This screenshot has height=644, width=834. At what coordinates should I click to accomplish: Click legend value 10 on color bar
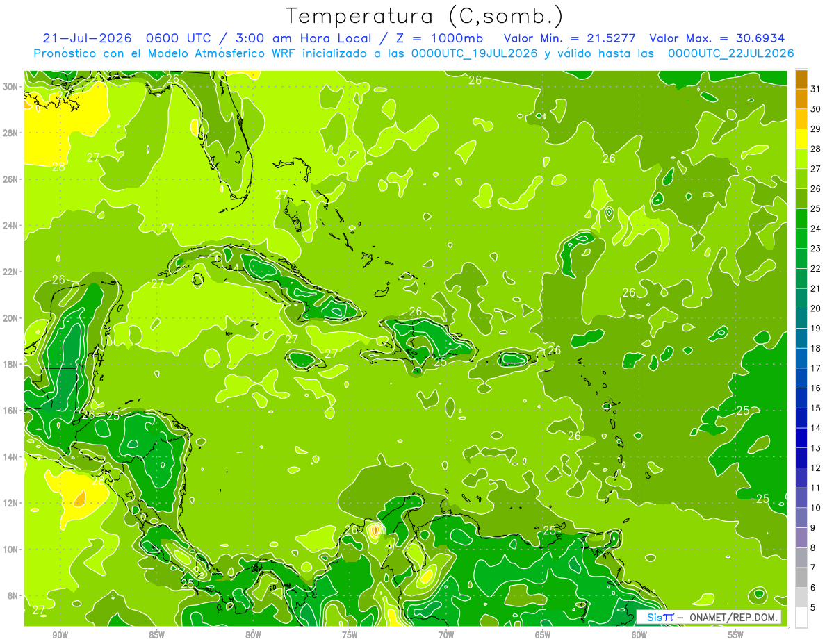[x=816, y=507]
